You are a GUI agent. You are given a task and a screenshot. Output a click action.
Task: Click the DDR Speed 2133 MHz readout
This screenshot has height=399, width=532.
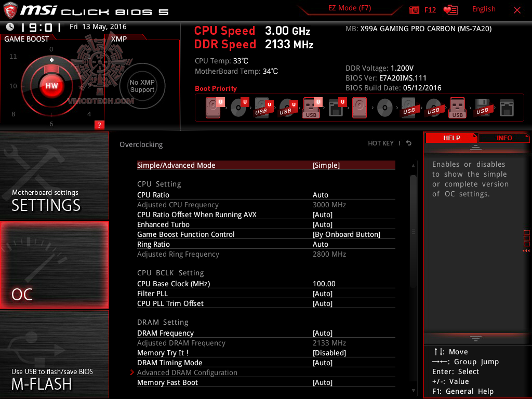(254, 44)
